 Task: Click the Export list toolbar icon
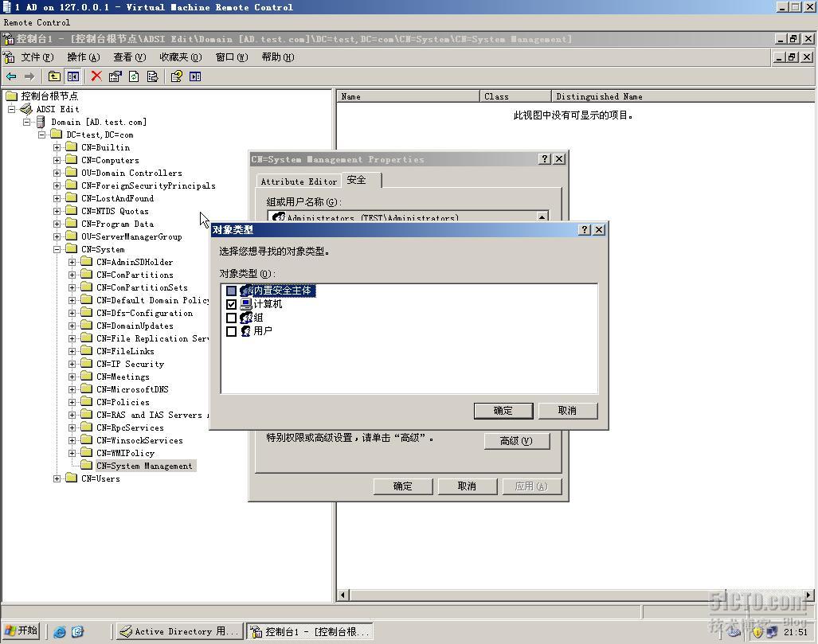pyautogui.click(x=152, y=76)
